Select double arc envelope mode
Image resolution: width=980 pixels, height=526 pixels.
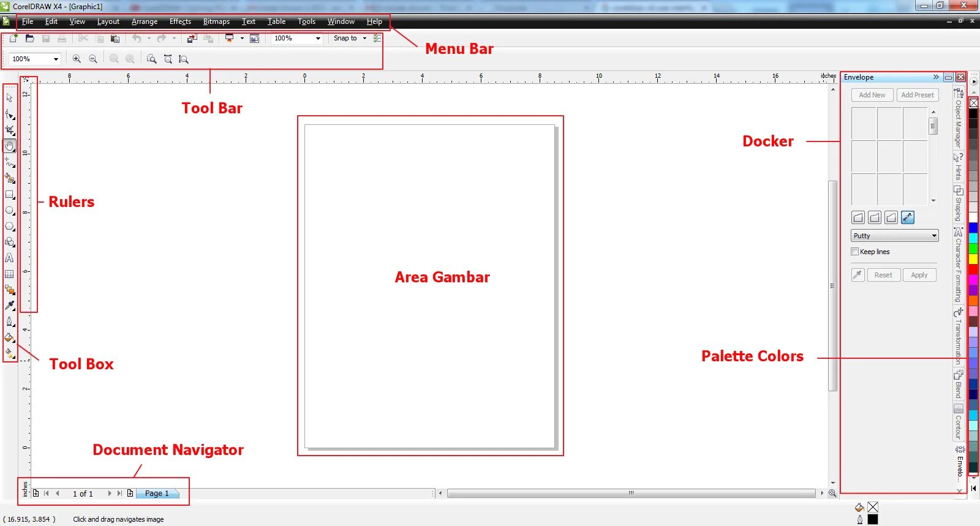pos(891,217)
